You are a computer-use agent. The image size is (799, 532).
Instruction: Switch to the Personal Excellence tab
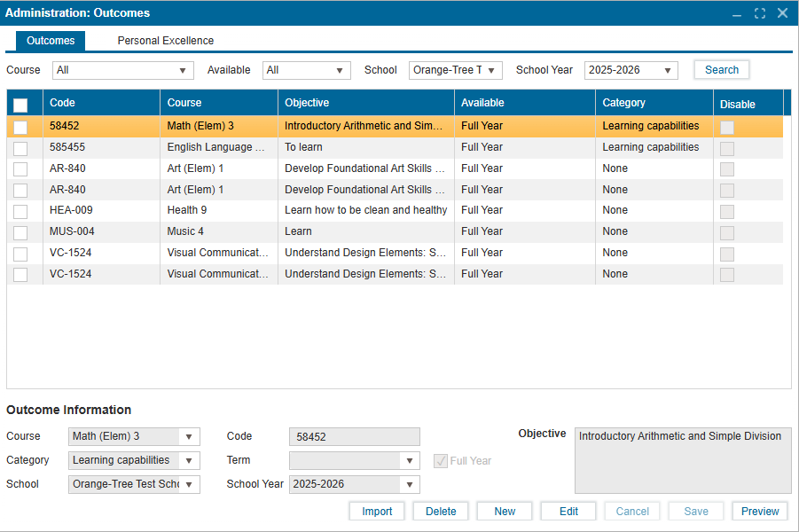click(x=166, y=41)
